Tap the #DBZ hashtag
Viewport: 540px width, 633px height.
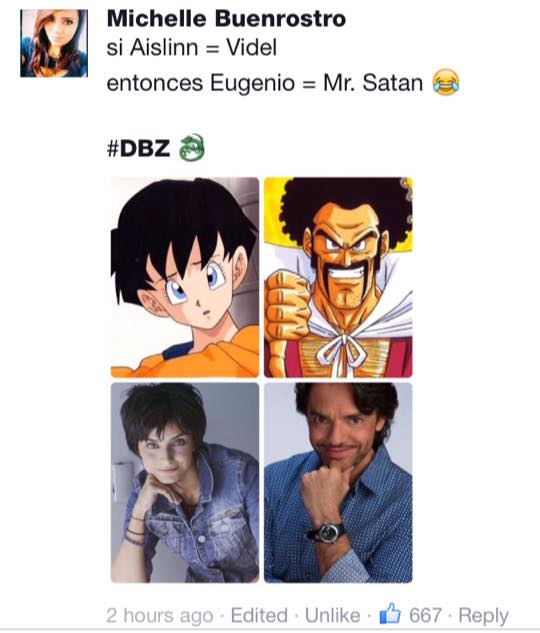click(138, 148)
